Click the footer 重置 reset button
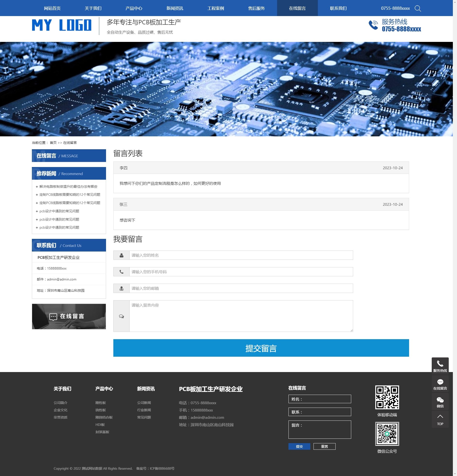 click(x=324, y=446)
